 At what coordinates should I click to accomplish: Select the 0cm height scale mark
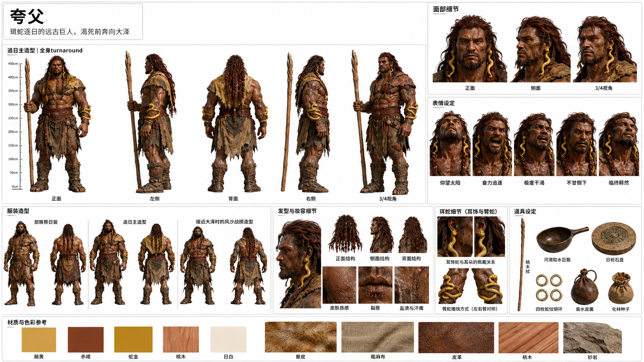point(15,187)
